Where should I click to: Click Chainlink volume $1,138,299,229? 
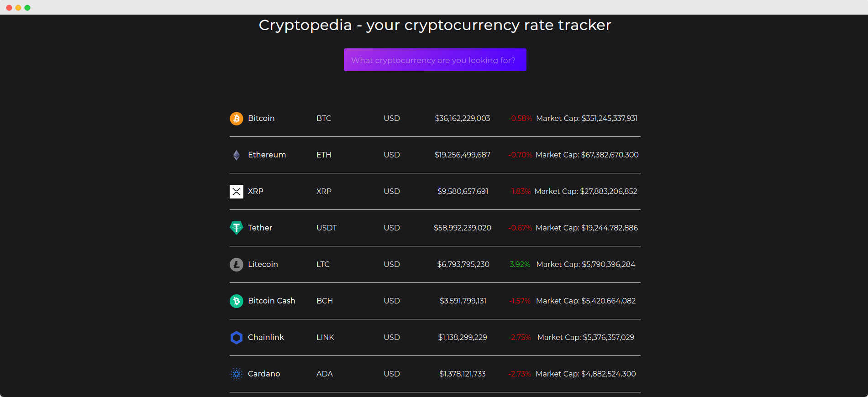click(463, 337)
